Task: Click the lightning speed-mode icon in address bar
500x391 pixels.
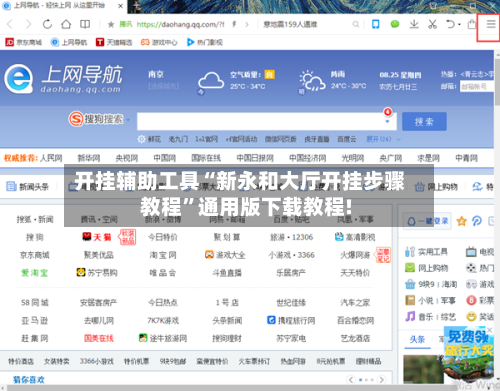Action: [x=234, y=24]
